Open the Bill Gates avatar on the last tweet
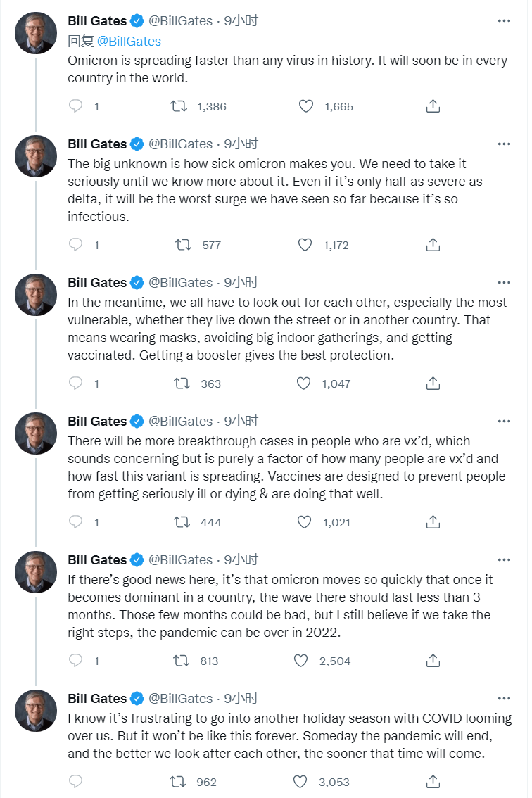Viewport: 532px width, 798px height. coord(36,711)
